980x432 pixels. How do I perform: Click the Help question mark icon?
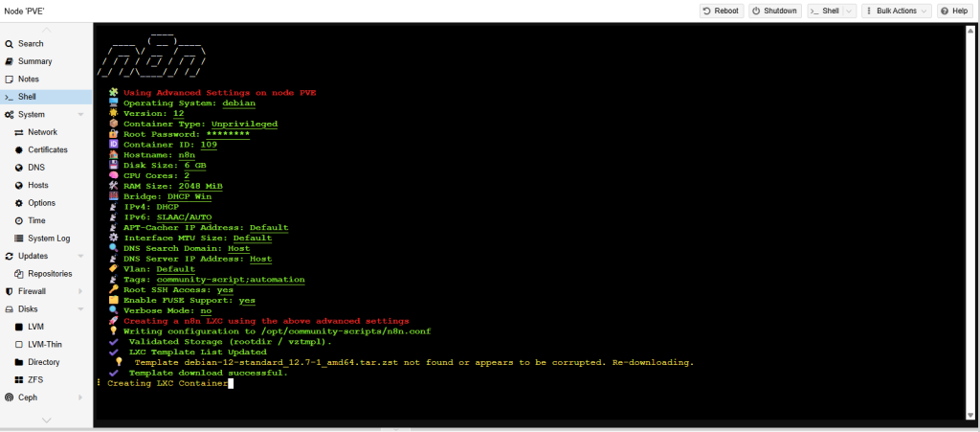coord(946,11)
